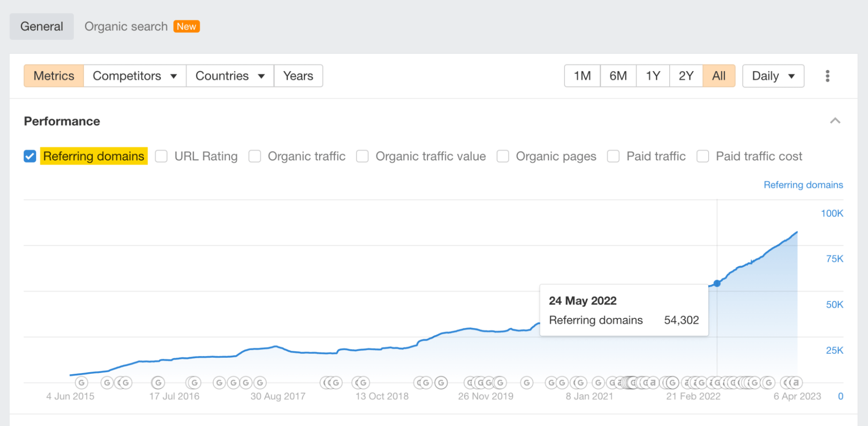Screen dimensions: 868x426
Task: Open the Daily granularity dropdown
Action: click(x=772, y=76)
